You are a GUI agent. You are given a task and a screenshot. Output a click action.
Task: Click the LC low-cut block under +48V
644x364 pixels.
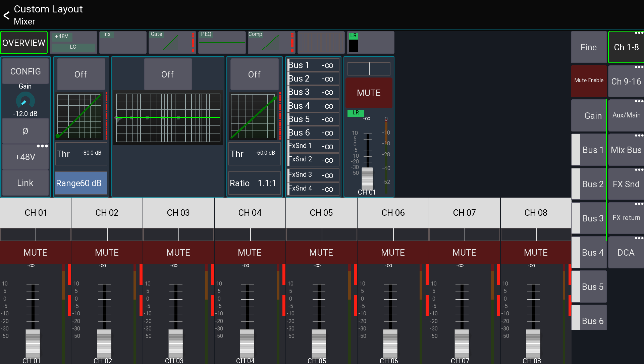pyautogui.click(x=73, y=47)
